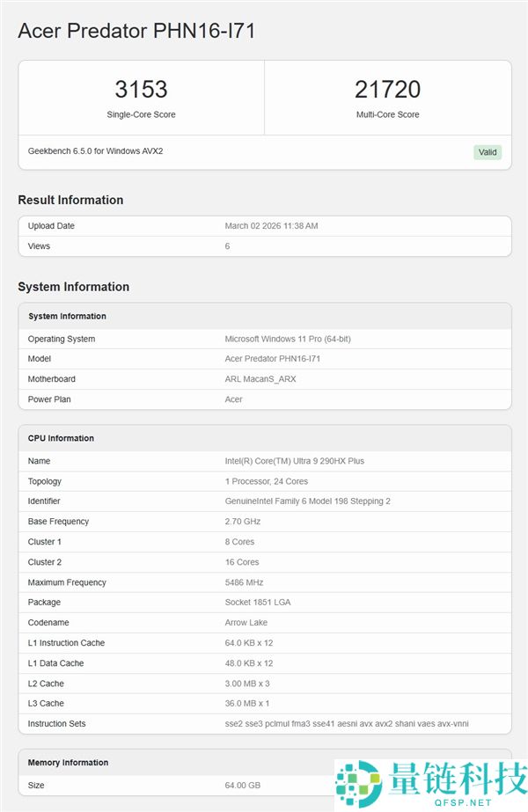Click the Result Information heading
Screen dimensions: 528x812
tap(70, 200)
